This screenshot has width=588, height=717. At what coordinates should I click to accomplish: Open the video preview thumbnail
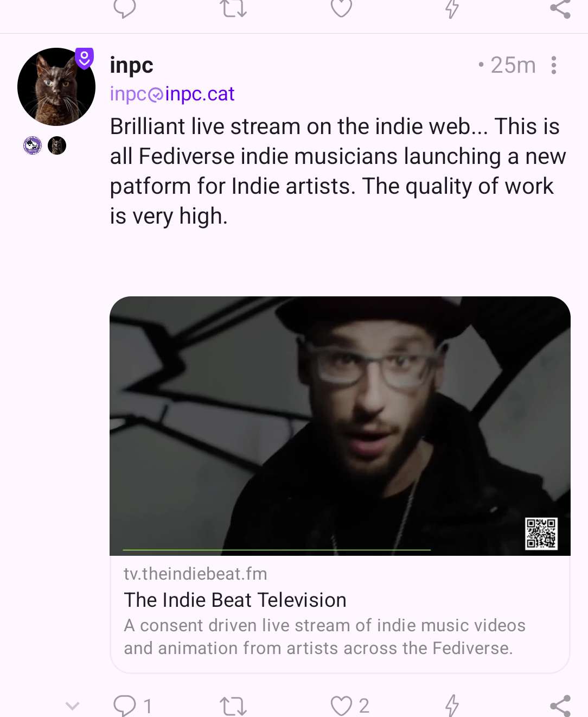coord(340,426)
